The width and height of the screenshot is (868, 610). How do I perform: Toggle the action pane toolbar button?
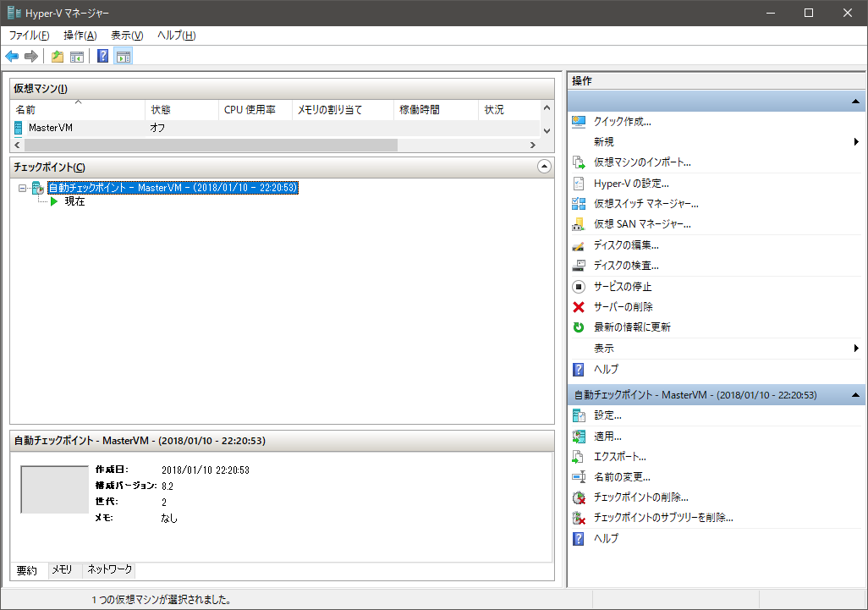pos(124,56)
